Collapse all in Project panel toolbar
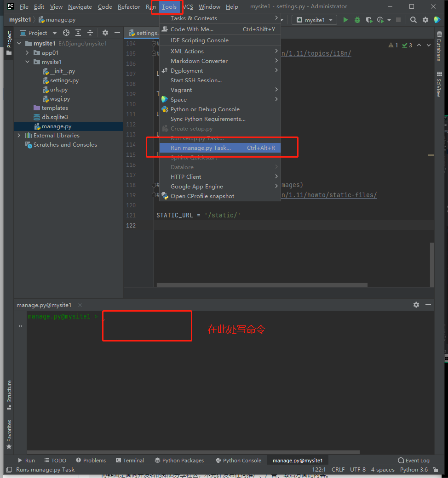This screenshot has width=448, height=478. [x=90, y=33]
